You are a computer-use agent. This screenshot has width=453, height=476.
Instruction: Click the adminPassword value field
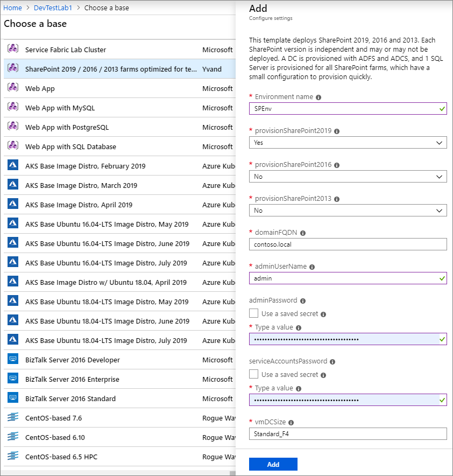point(348,339)
